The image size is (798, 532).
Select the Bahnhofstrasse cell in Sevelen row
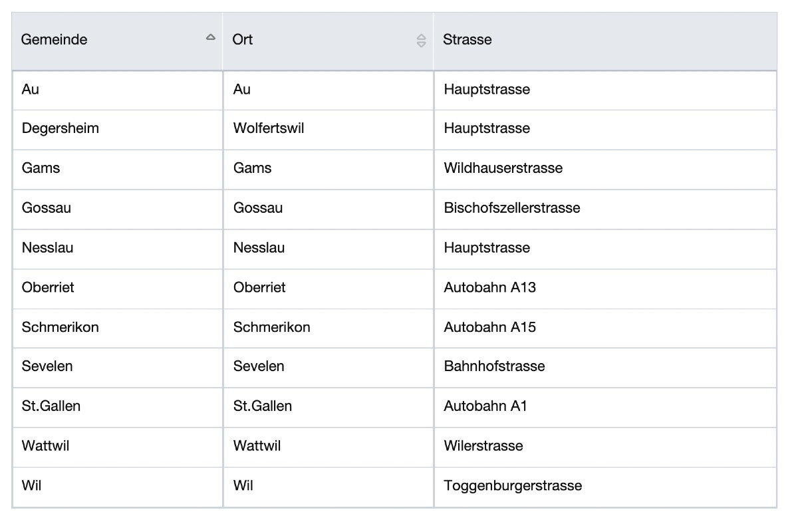495,366
